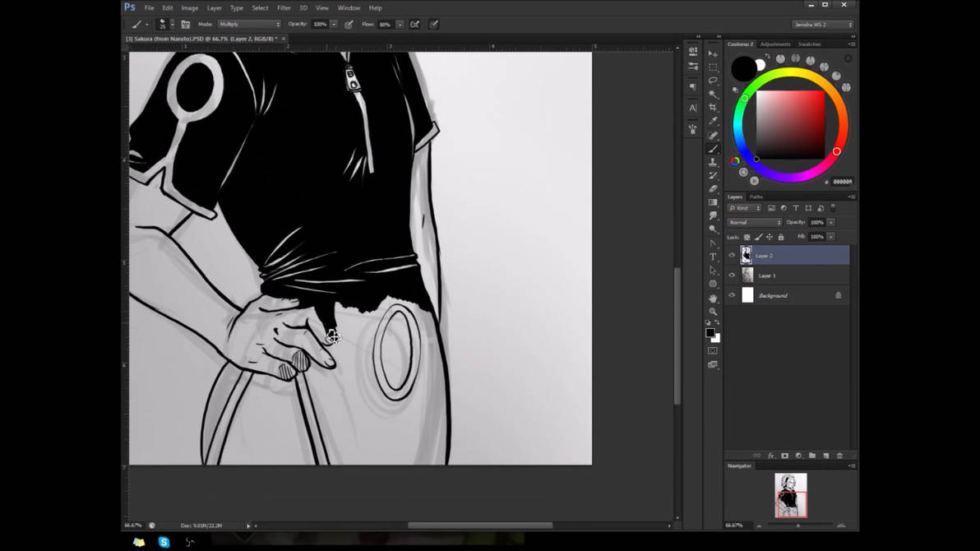
Task: Select the Crop tool
Action: 713,108
